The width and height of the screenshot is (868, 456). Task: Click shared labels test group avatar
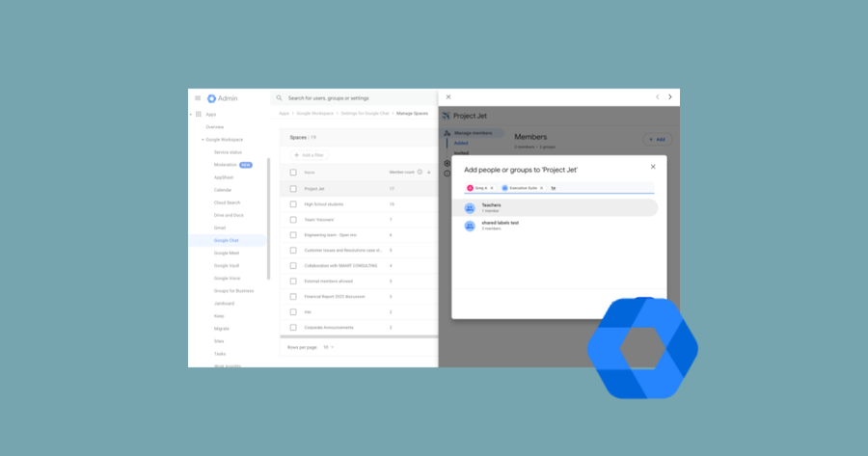(x=470, y=226)
